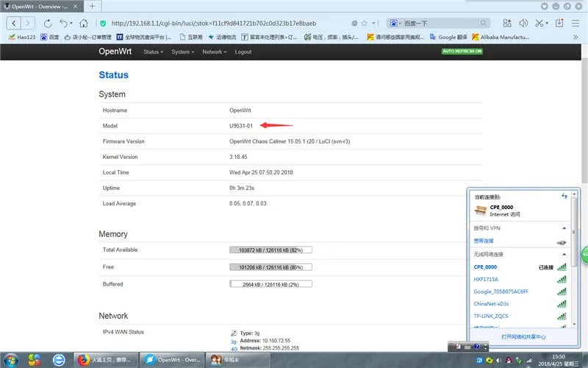Open the extensions grid icon in browser toolbar

(507, 24)
